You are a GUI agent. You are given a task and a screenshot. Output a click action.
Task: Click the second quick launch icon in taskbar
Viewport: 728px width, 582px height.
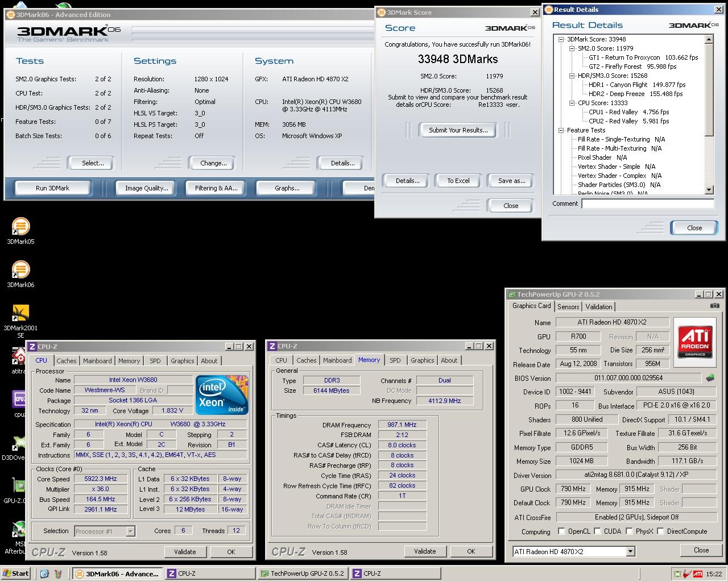(x=58, y=573)
